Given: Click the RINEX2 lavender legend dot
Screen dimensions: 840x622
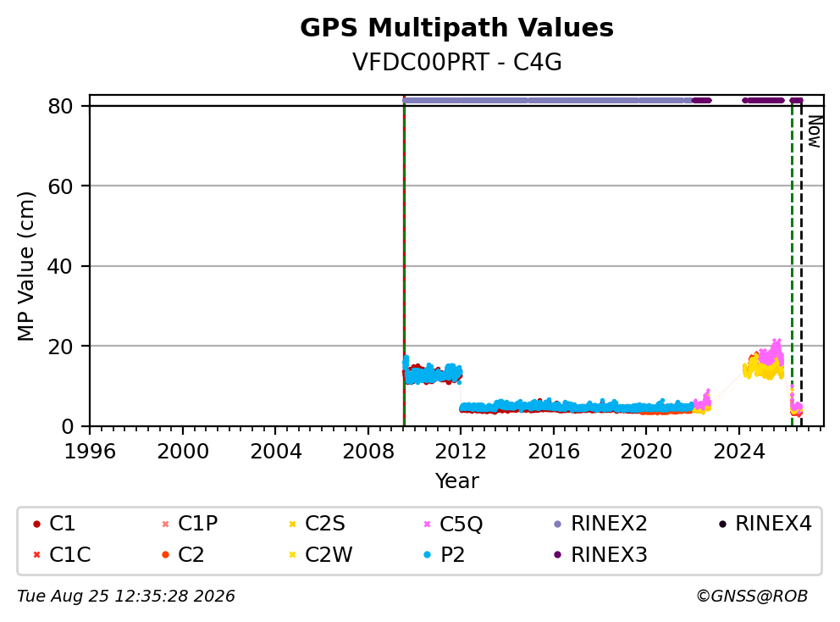Looking at the screenshot, I should [558, 524].
